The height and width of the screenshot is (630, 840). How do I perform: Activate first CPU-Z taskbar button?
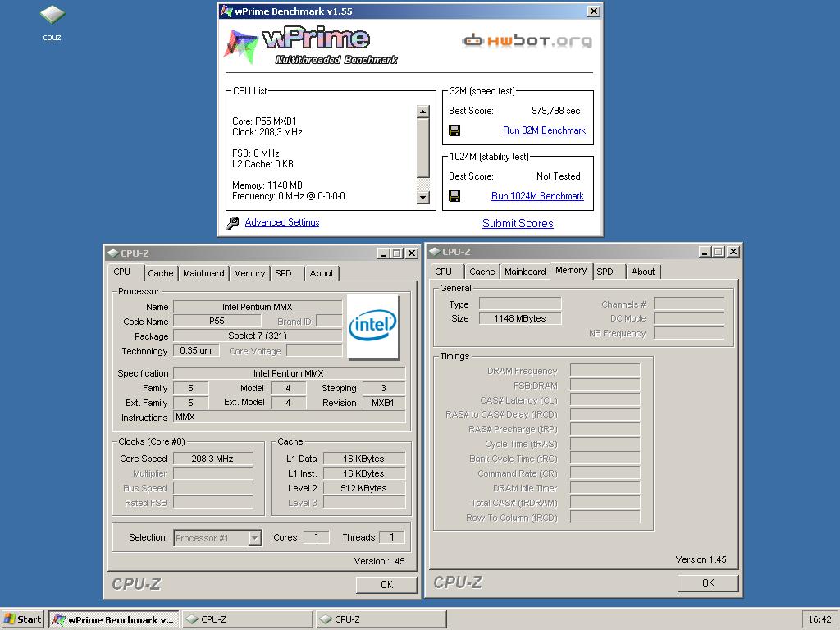(x=247, y=619)
